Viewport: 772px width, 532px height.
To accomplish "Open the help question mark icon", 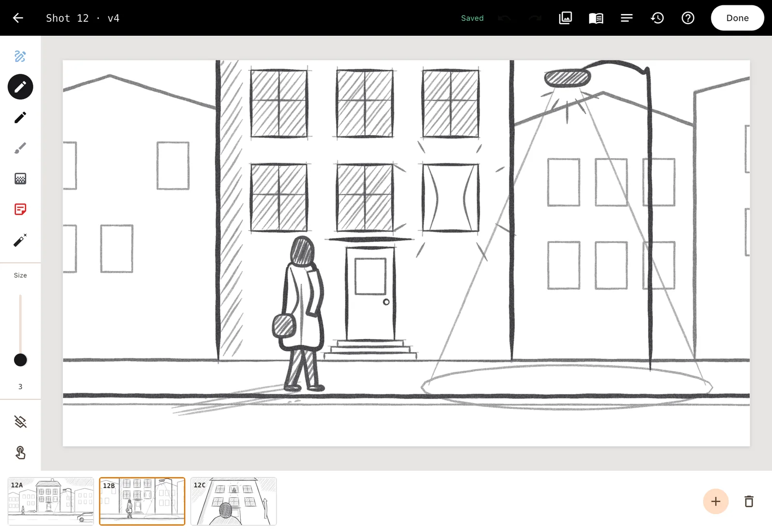I will pyautogui.click(x=688, y=18).
